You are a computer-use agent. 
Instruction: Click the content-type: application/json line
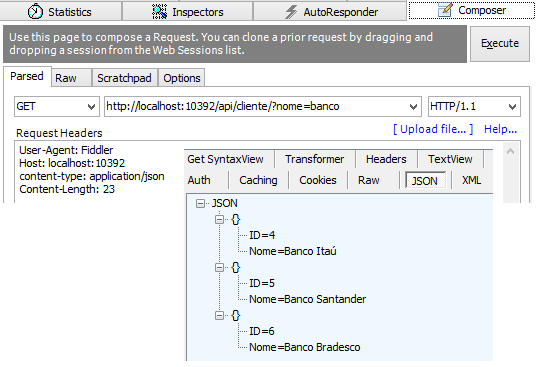coord(92,176)
